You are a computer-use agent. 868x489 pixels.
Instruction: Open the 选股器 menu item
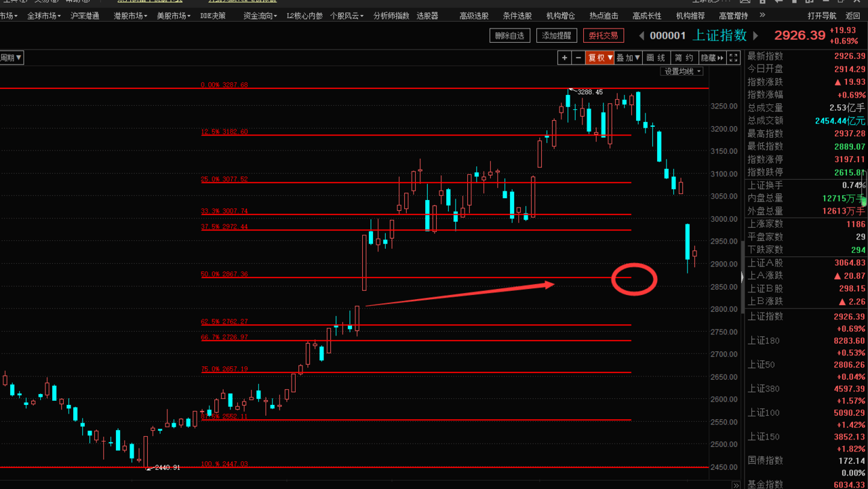(427, 16)
